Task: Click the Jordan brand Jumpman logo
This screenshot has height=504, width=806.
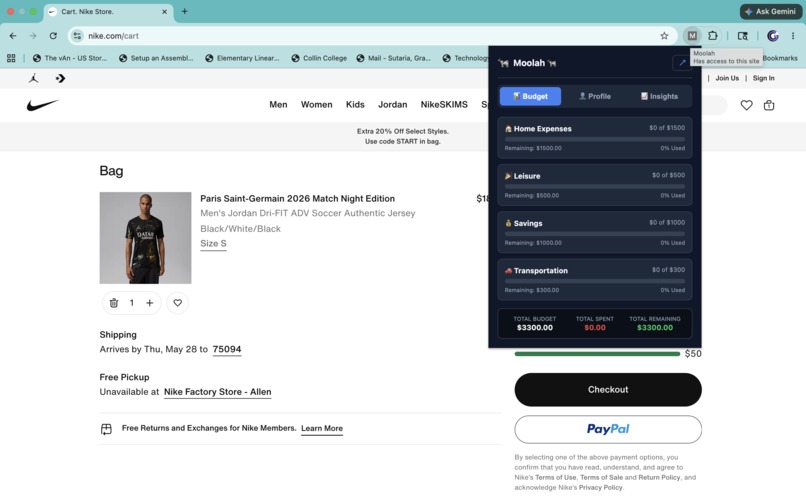Action: coord(33,78)
